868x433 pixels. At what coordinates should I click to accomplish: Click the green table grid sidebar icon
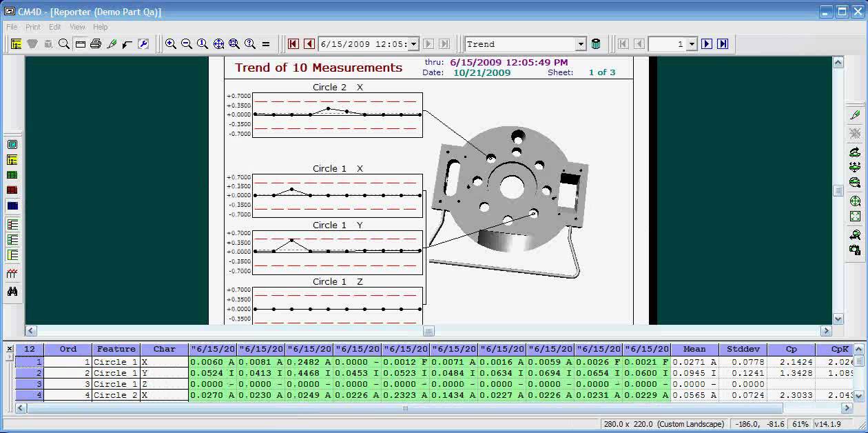point(12,175)
